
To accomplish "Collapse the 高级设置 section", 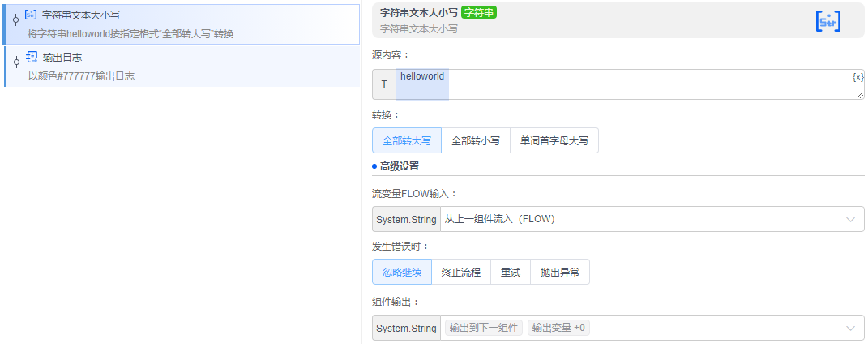I will 399,166.
